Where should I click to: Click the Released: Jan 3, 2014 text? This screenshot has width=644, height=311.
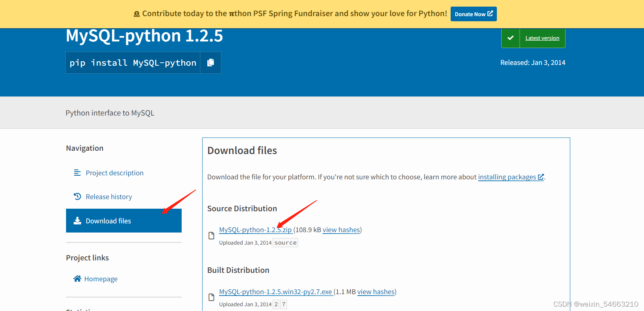coord(533,63)
